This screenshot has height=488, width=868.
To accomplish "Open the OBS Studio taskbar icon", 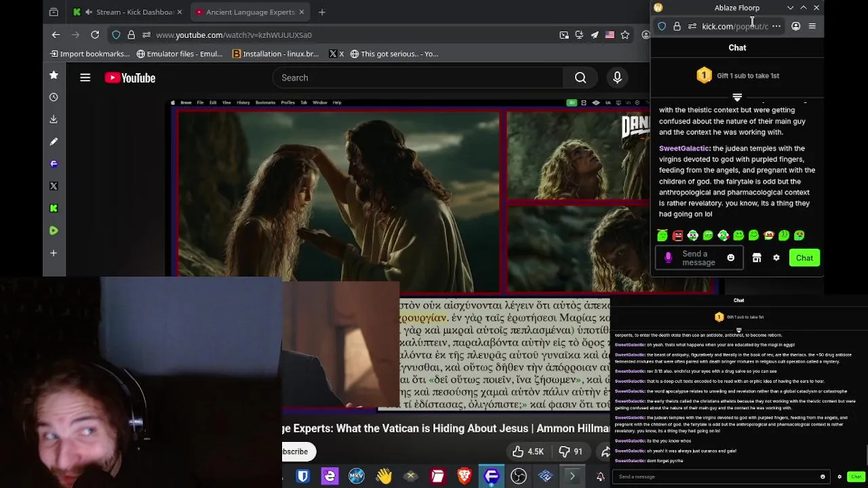I will [519, 476].
